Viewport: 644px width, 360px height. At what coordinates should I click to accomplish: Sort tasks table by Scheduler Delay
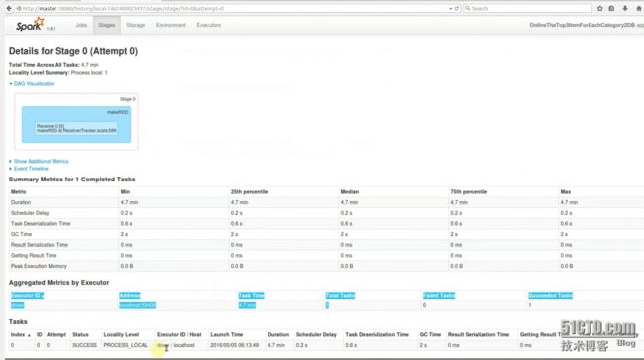point(316,335)
